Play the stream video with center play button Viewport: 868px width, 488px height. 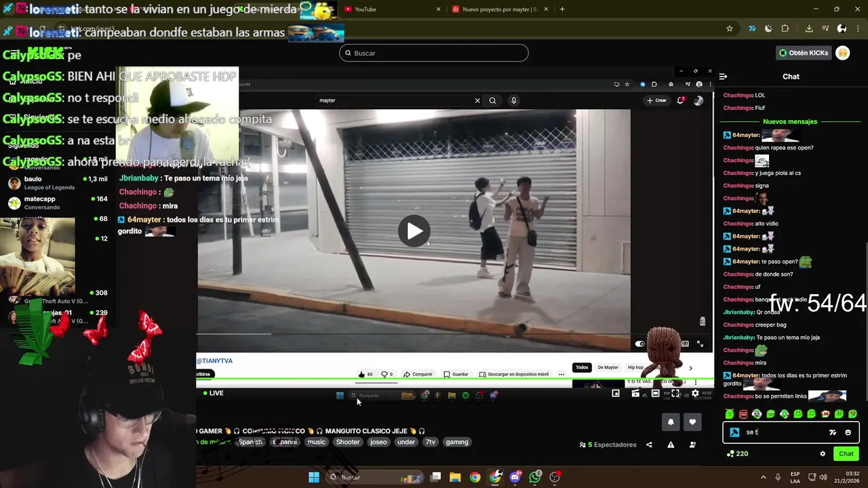pos(414,231)
